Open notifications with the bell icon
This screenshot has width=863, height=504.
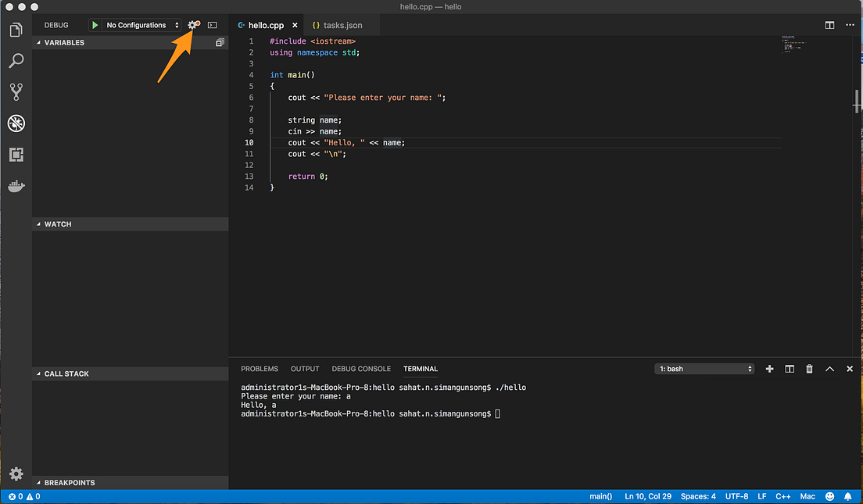(847, 495)
